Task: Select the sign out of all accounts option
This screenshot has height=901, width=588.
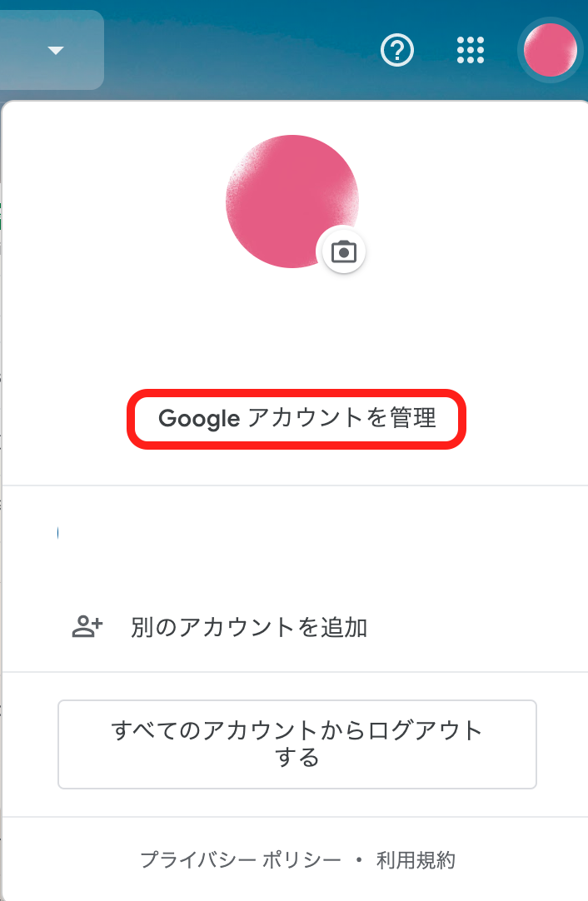Action: (296, 744)
